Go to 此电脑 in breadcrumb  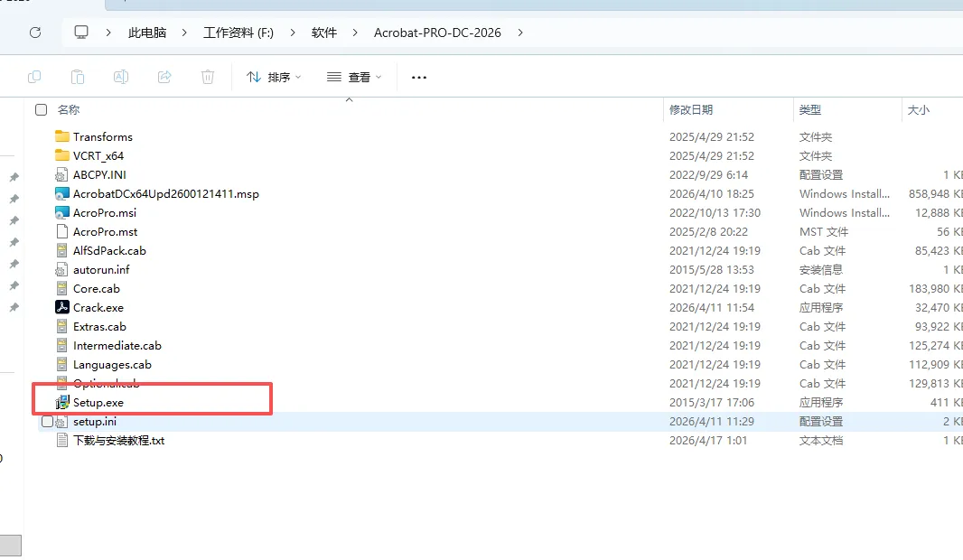(x=146, y=33)
